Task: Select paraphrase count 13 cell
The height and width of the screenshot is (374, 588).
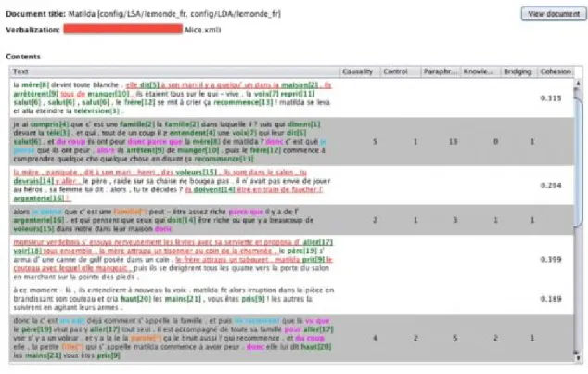Action: pos(453,142)
